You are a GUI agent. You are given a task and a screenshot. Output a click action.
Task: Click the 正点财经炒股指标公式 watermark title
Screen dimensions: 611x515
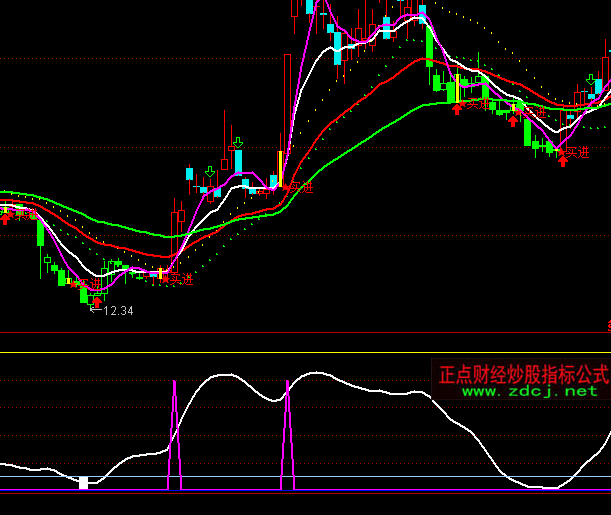point(523,374)
